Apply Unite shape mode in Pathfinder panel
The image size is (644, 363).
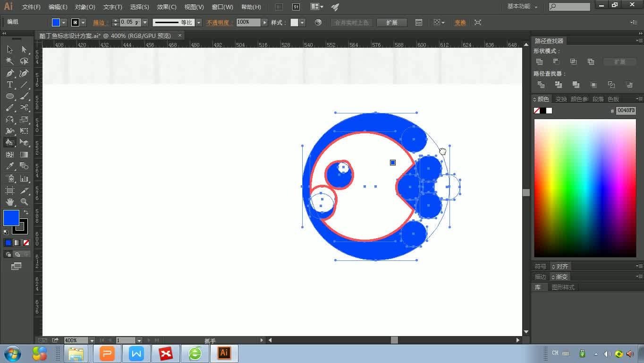539,61
